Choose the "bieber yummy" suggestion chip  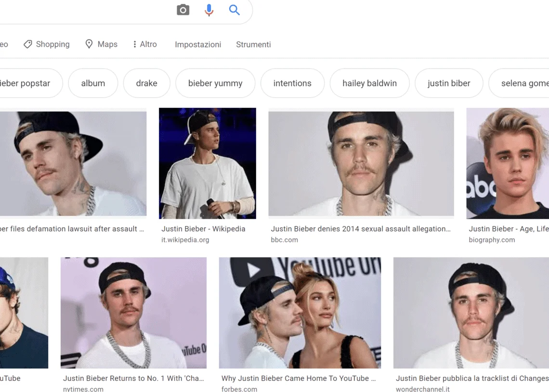(x=215, y=83)
